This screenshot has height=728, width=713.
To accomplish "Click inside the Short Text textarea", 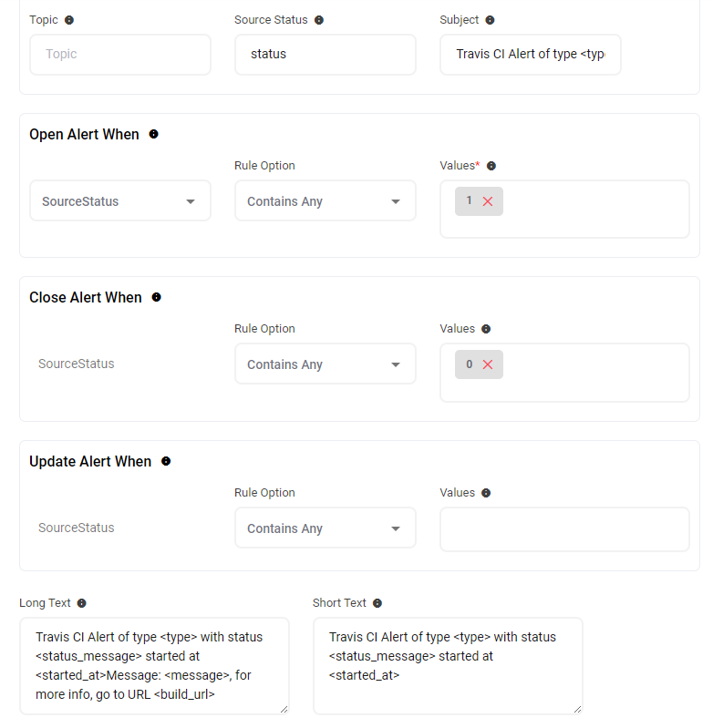I will [447, 665].
